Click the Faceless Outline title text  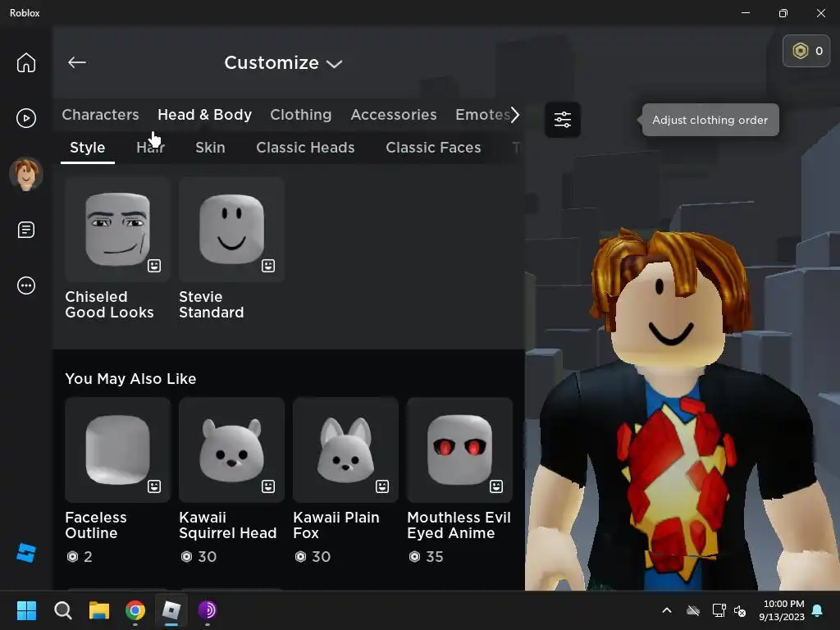point(96,525)
